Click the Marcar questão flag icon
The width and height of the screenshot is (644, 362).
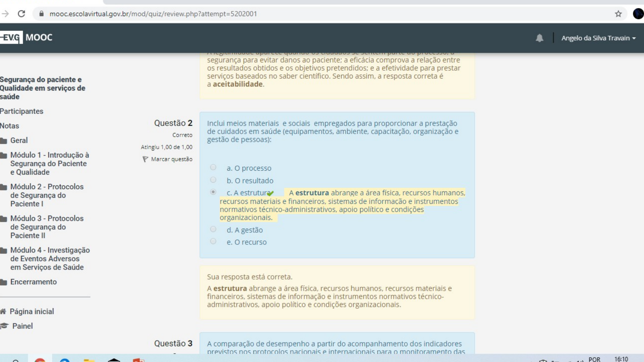(145, 159)
